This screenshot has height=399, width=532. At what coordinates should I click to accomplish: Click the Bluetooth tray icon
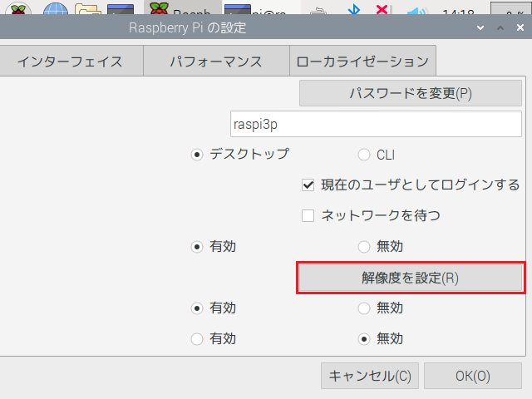[352, 11]
